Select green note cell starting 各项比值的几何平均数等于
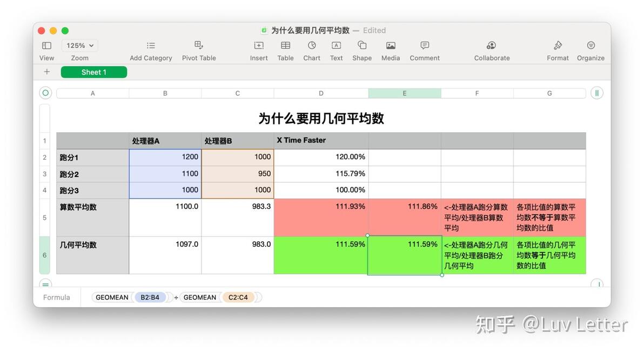This screenshot has height=351, width=644. coord(549,255)
